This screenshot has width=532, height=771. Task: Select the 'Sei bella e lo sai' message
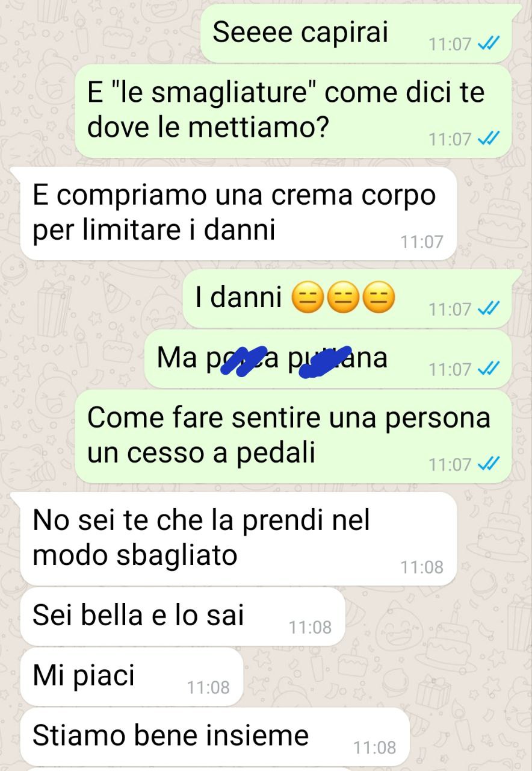pyautogui.click(x=182, y=617)
